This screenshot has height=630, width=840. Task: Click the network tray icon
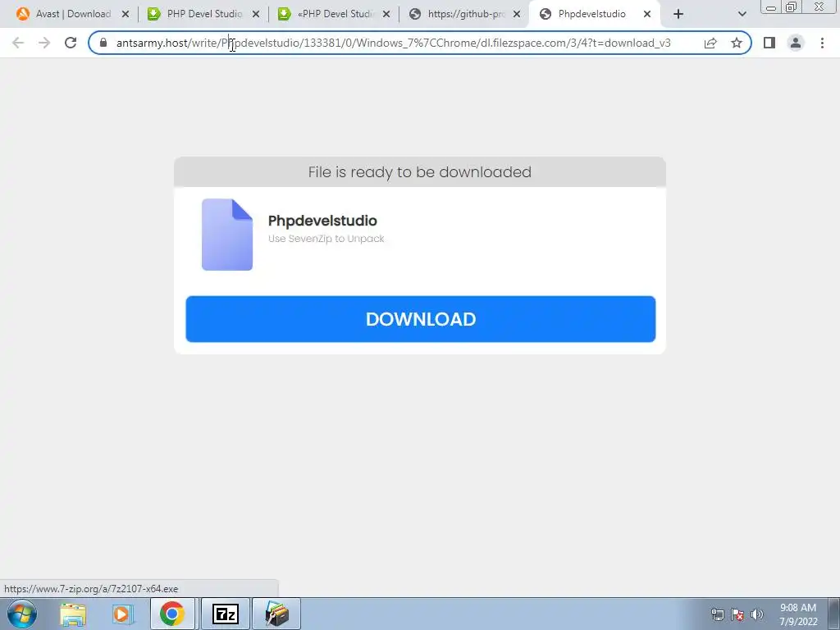(x=717, y=614)
